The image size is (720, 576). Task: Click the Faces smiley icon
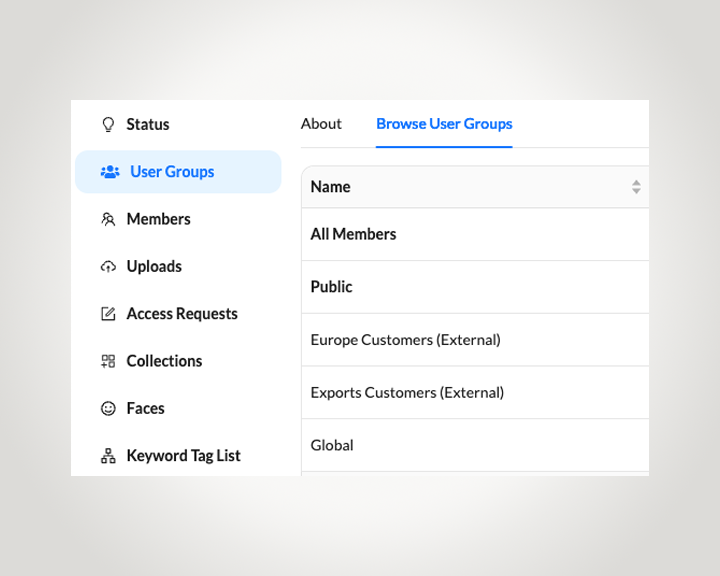[108, 408]
